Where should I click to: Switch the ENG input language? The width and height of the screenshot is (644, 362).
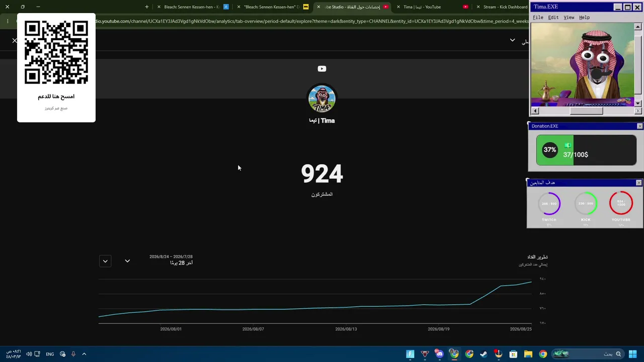tap(50, 354)
